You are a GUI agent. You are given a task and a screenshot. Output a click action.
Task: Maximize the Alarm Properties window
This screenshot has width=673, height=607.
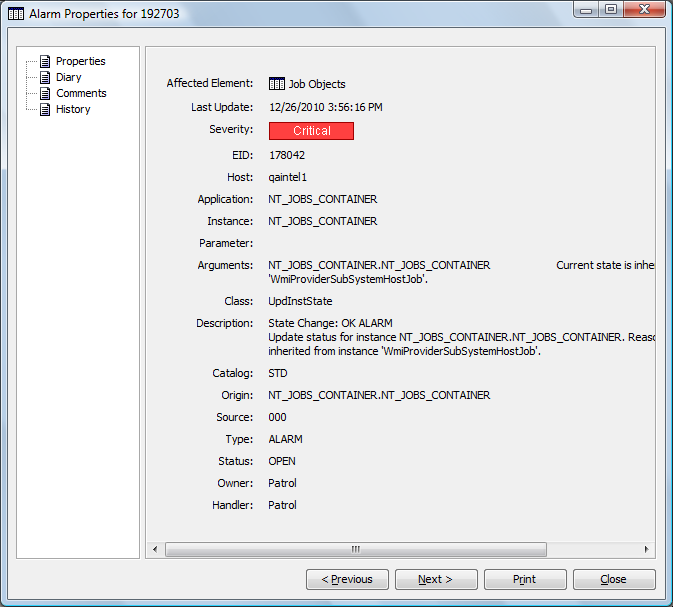(x=611, y=9)
